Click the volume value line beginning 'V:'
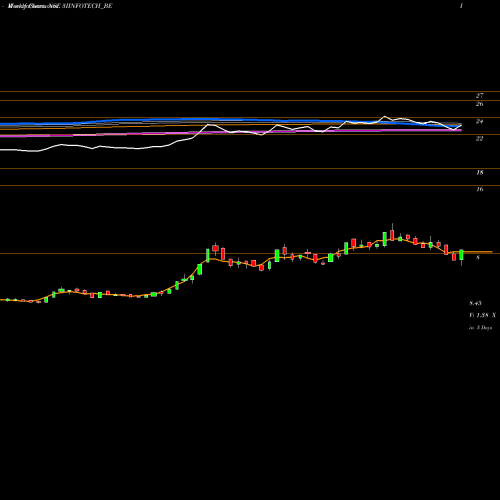The image size is (500, 500). pyautogui.click(x=482, y=315)
